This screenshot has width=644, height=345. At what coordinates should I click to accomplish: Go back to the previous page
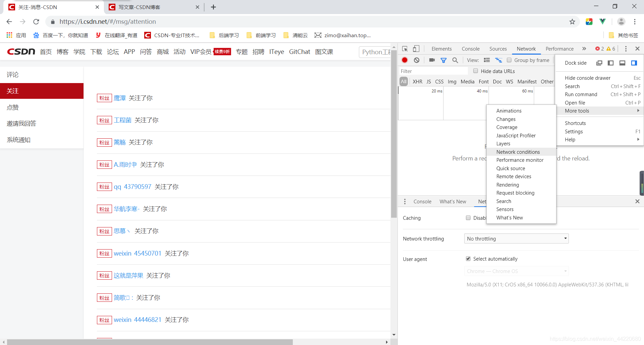click(x=9, y=22)
